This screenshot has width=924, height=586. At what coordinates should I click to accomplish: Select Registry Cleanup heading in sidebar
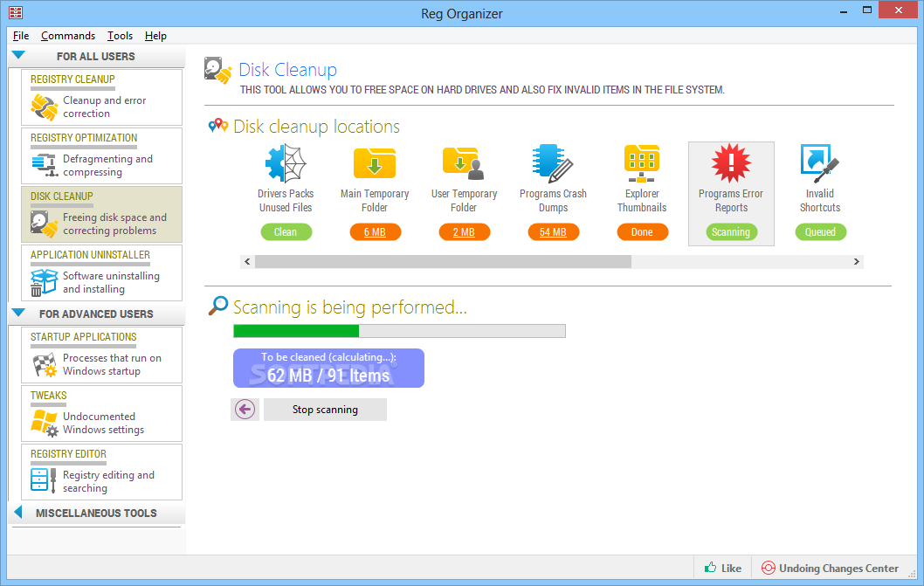click(x=72, y=79)
